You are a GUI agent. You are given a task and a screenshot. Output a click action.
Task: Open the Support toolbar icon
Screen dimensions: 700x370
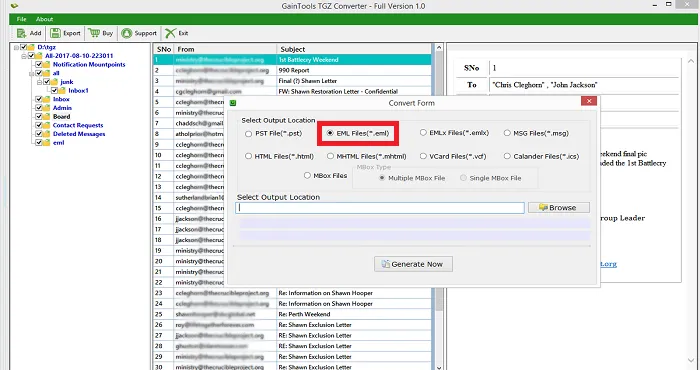[127, 33]
